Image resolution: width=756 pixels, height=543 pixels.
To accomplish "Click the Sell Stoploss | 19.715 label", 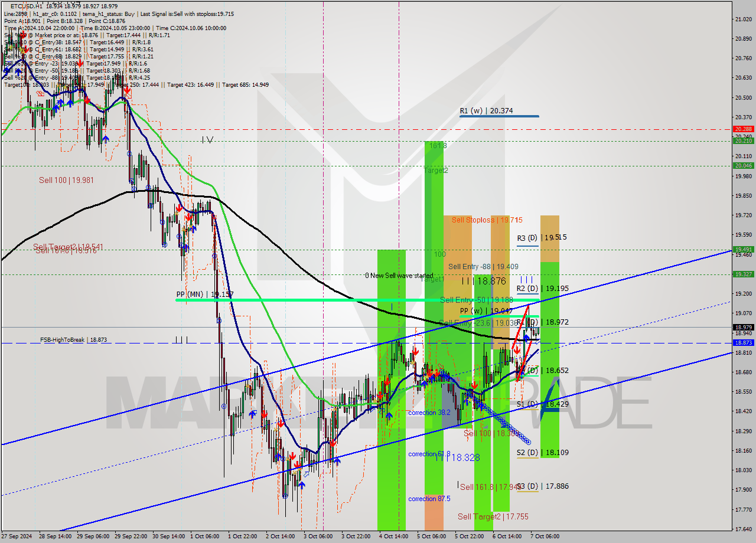I will click(487, 220).
